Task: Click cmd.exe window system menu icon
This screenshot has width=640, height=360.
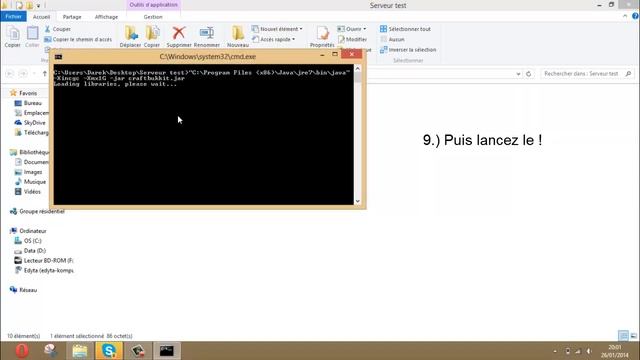Action: (58, 57)
